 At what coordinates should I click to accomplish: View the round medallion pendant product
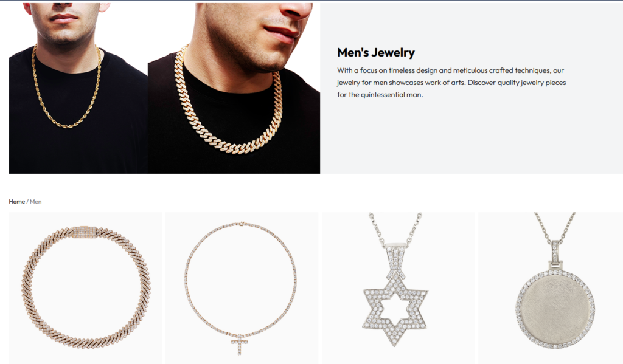click(551, 288)
